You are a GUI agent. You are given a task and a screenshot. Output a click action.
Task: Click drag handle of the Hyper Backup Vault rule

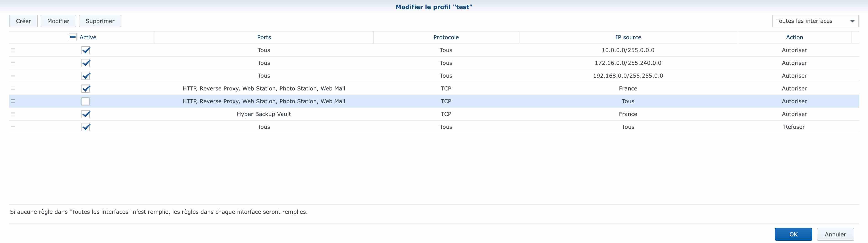coord(13,114)
